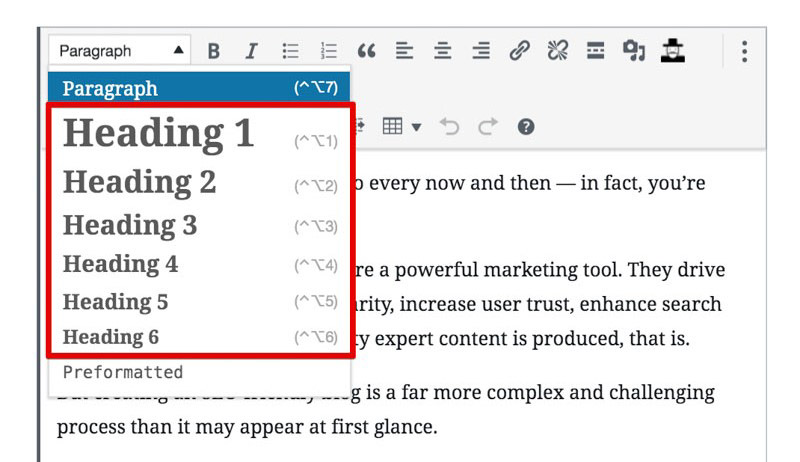The width and height of the screenshot is (800, 462).
Task: Select Heading 1 from the format list
Action: [159, 134]
